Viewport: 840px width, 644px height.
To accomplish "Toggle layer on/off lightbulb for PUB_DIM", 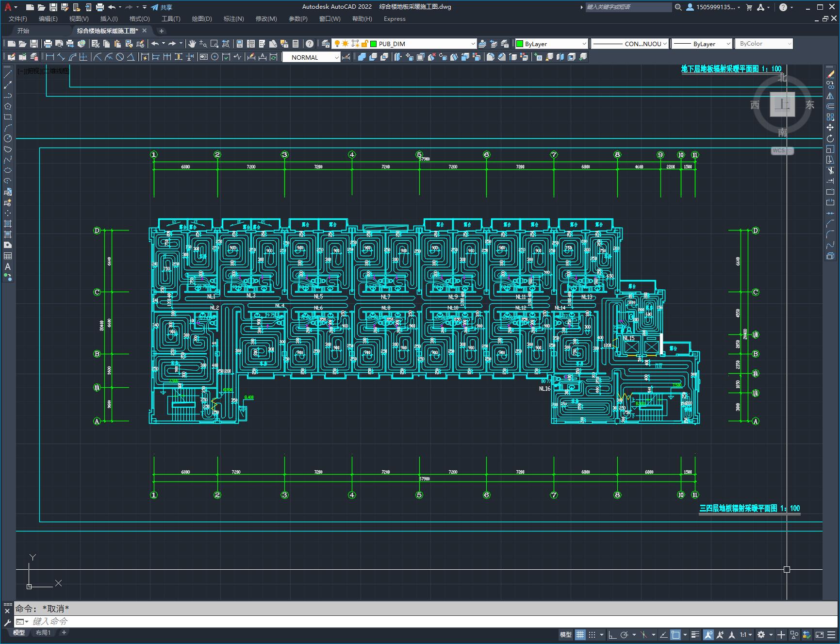I will 337,44.
